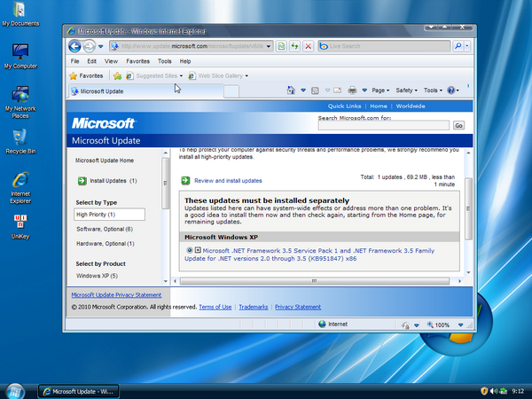Click the volume speaker tray icon
532x399 pixels.
point(494,391)
